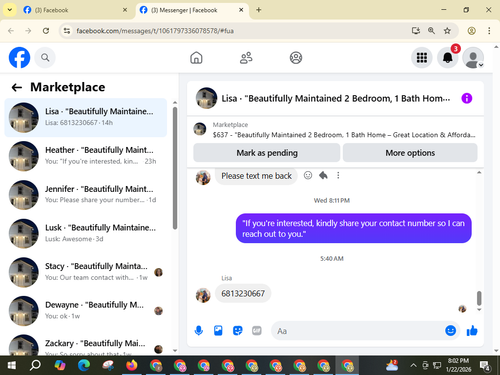
Task: Open the taskbar clock showing 8:02 PM
Action: tap(458, 365)
